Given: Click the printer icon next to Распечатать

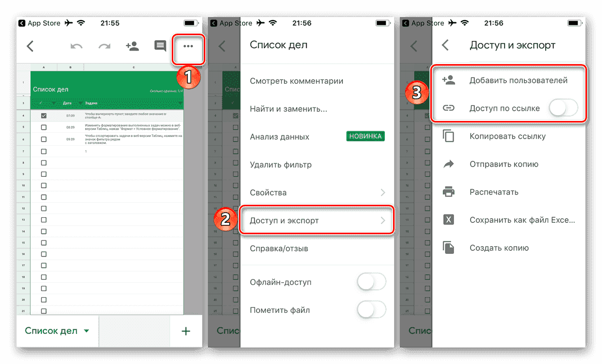Looking at the screenshot, I should tap(448, 192).
